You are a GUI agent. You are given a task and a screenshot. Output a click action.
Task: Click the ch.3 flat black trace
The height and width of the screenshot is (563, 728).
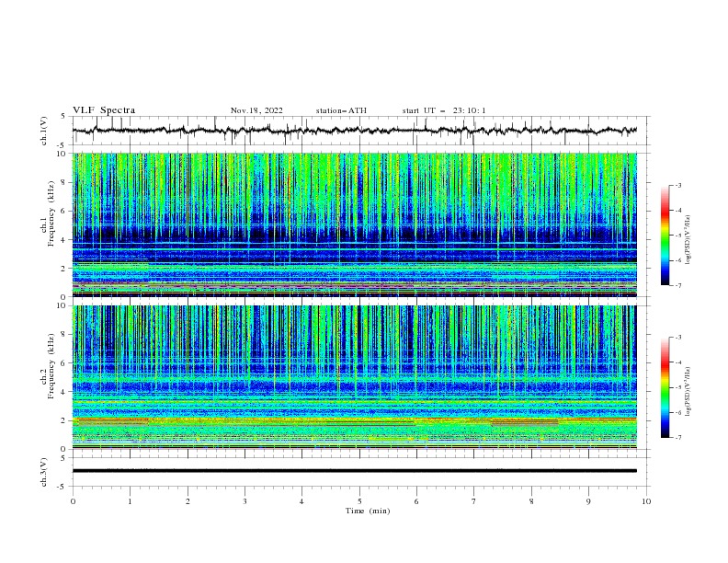pyautogui.click(x=355, y=471)
